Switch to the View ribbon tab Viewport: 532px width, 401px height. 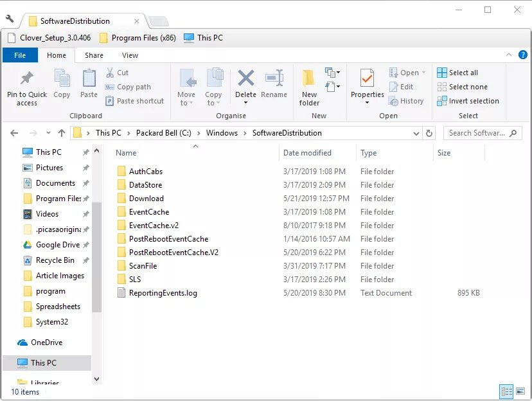click(x=130, y=55)
